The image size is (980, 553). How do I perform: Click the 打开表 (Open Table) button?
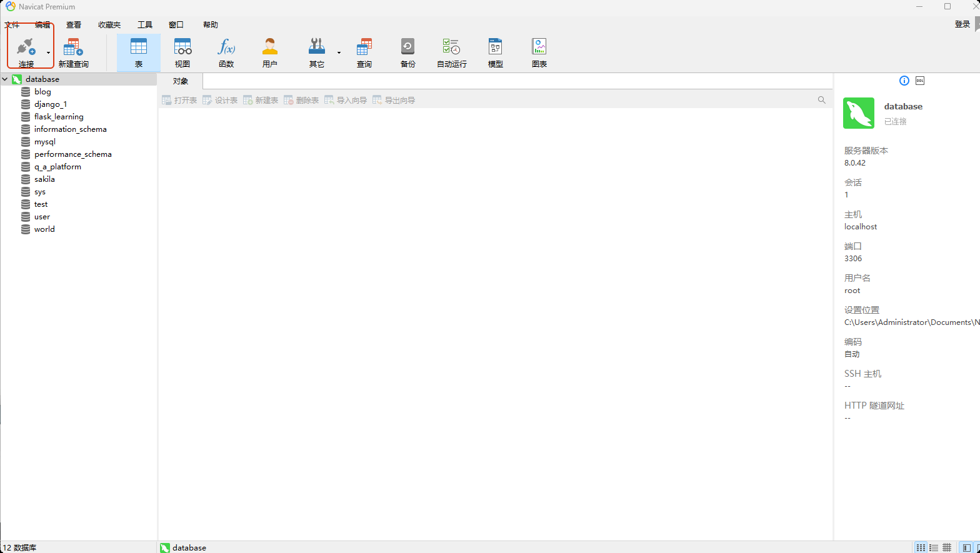click(x=179, y=100)
